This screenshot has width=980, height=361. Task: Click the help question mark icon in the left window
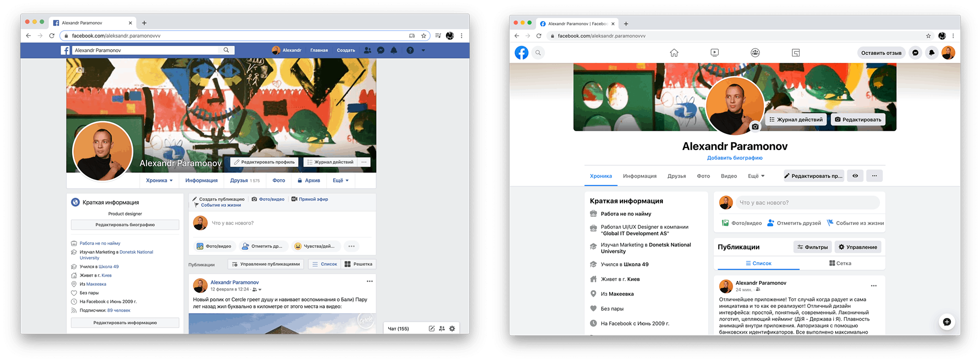pyautogui.click(x=410, y=50)
